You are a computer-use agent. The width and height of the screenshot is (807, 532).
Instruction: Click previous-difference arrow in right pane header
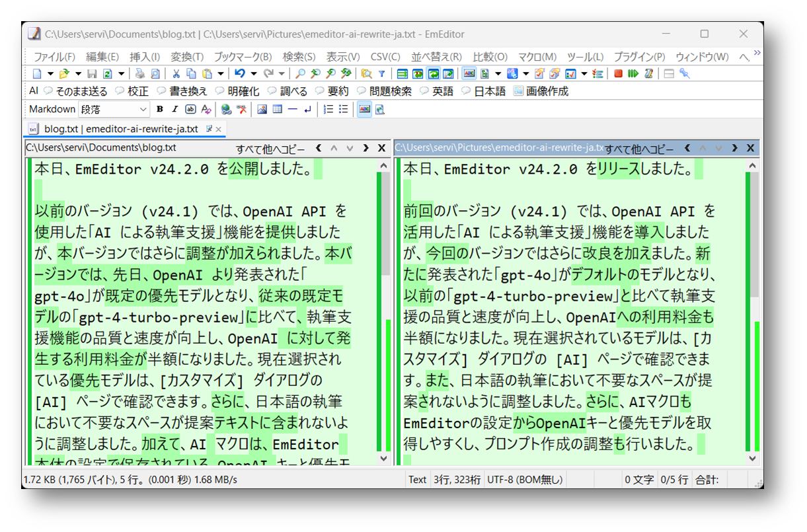pos(687,149)
